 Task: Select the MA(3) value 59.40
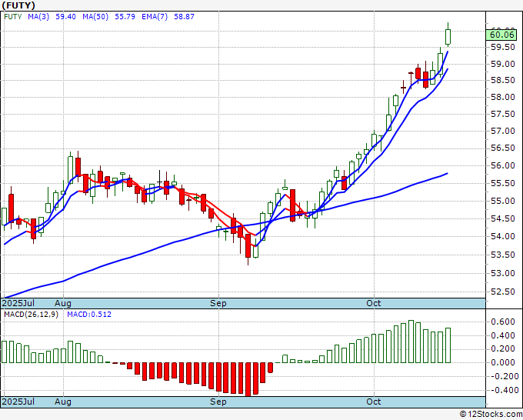(x=65, y=17)
